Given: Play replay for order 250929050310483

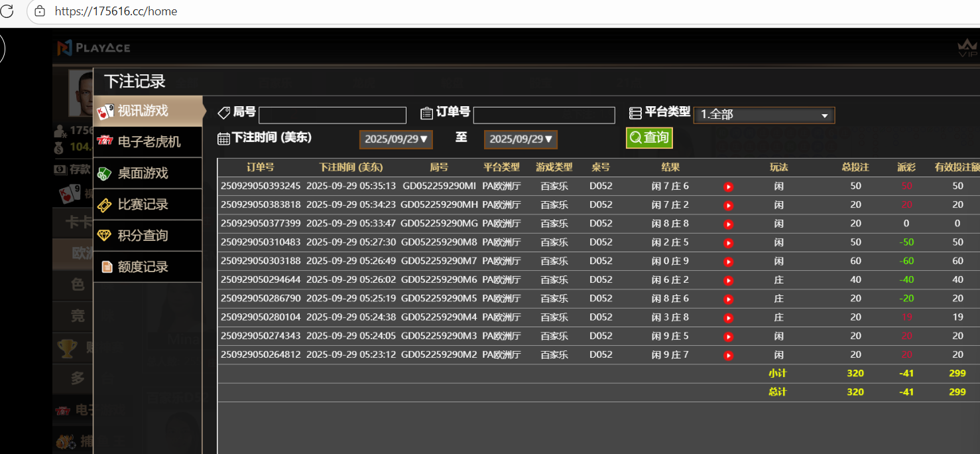Looking at the screenshot, I should pos(728,243).
